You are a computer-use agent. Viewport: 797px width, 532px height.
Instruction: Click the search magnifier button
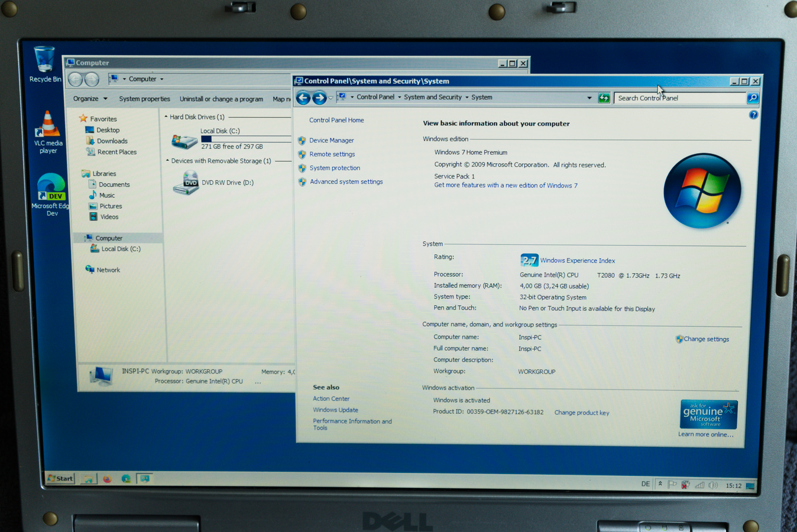[x=753, y=98]
